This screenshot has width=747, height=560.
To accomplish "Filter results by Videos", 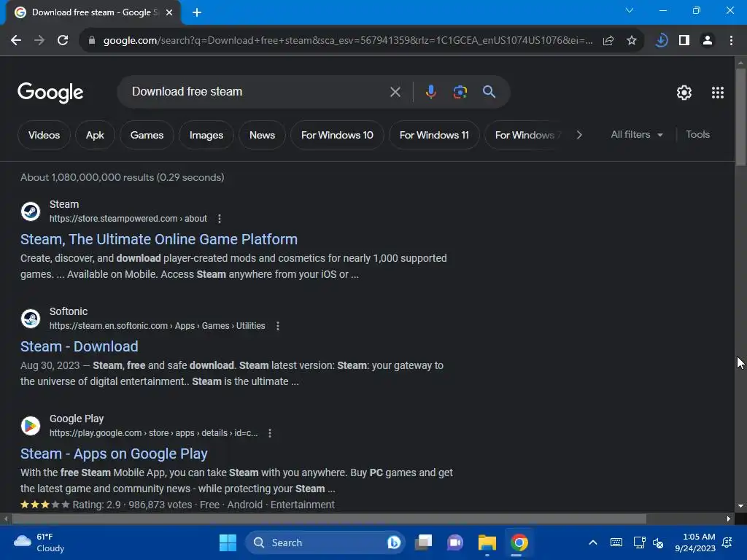I will [x=44, y=135].
